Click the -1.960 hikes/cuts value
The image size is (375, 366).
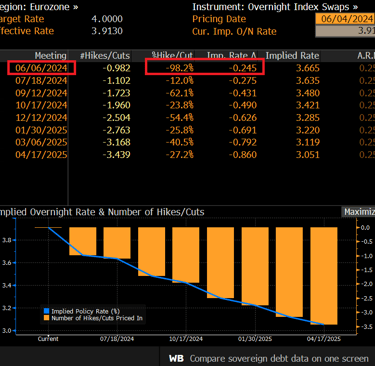click(116, 105)
